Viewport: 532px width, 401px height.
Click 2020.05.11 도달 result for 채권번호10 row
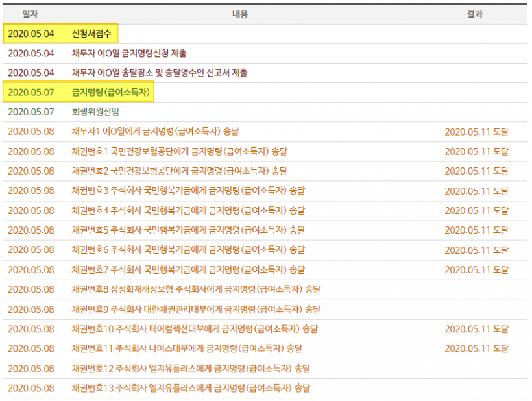coord(476,329)
